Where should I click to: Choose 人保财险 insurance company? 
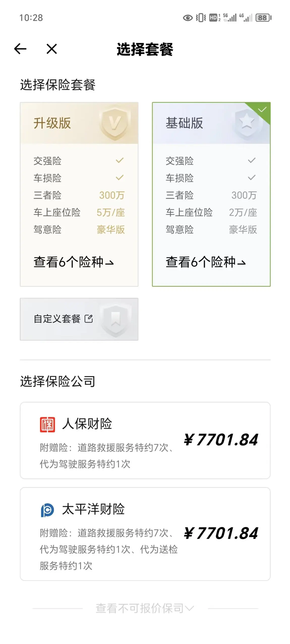145,440
